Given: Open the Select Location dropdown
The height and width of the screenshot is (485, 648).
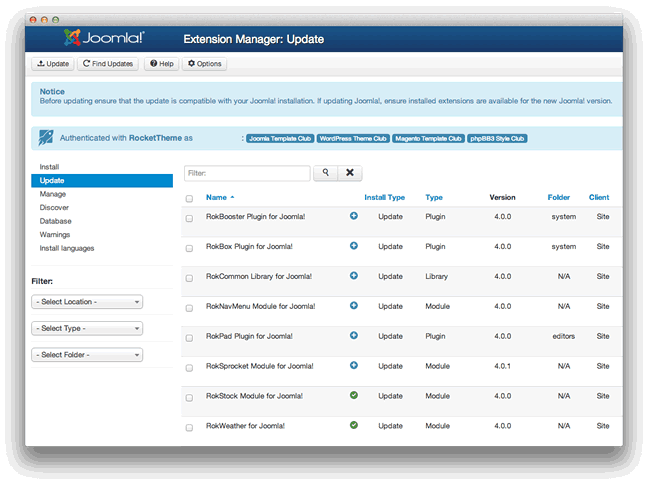Looking at the screenshot, I should pyautogui.click(x=87, y=302).
